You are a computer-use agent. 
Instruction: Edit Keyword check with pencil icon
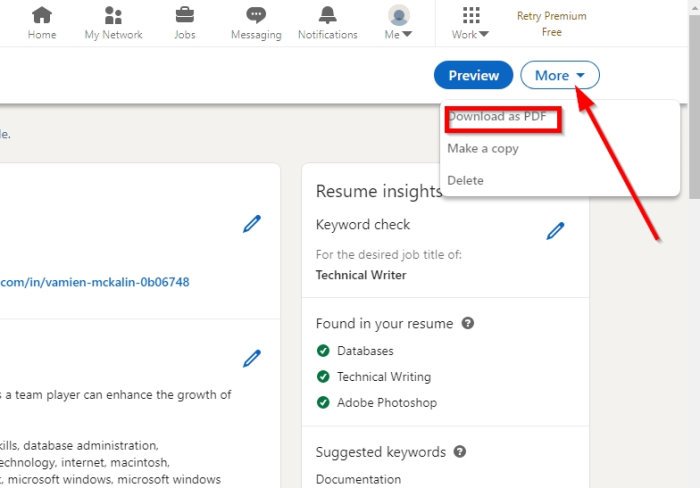click(x=556, y=231)
